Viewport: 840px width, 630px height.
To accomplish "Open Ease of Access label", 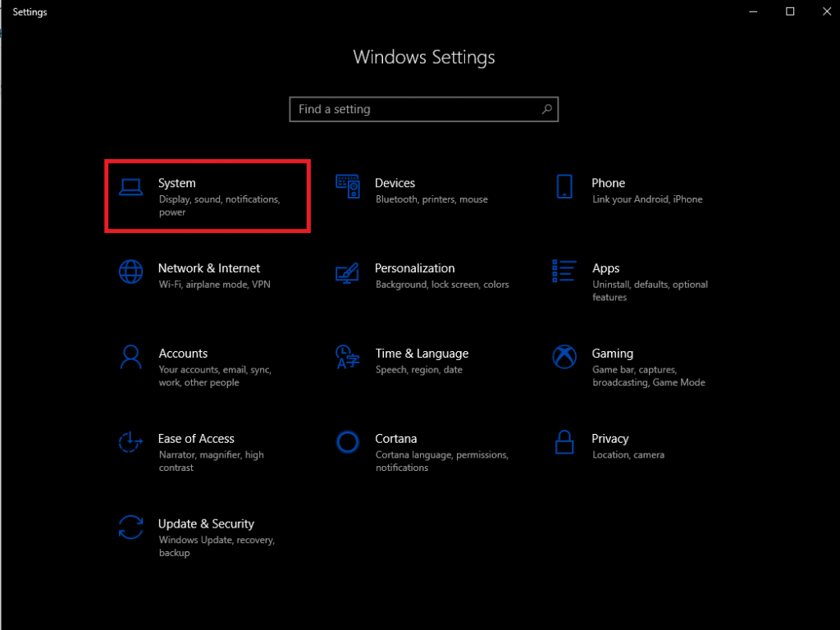I will click(196, 439).
